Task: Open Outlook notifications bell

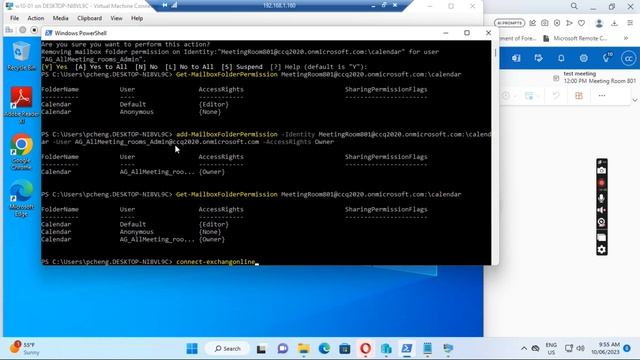Action: 561,58
